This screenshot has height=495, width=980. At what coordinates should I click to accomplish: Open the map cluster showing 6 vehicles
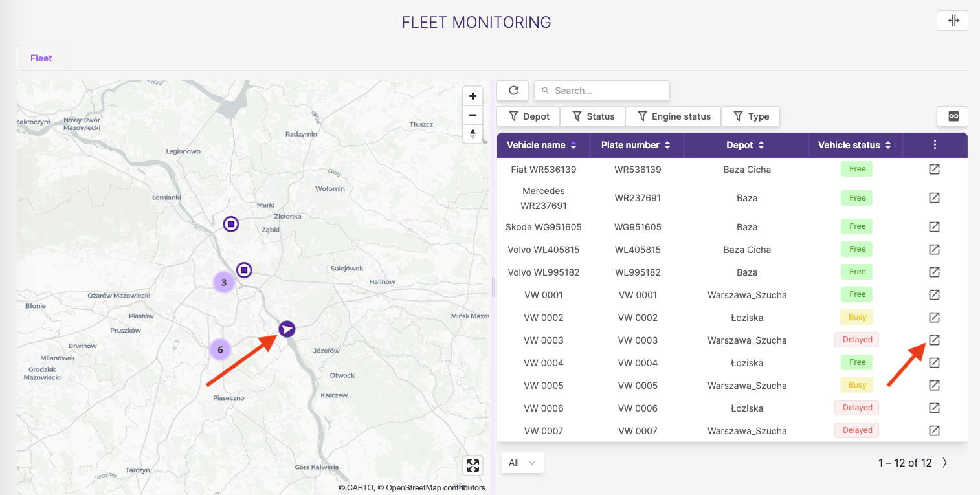click(220, 350)
